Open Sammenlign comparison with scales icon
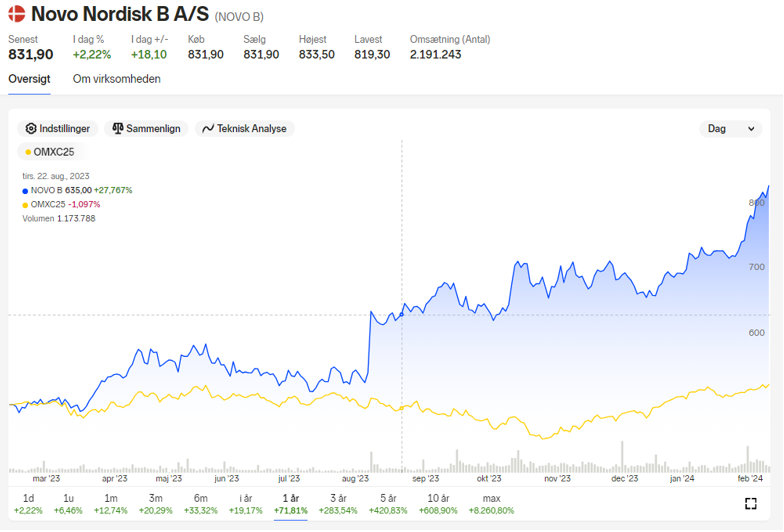This screenshot has width=784, height=532. click(x=146, y=128)
